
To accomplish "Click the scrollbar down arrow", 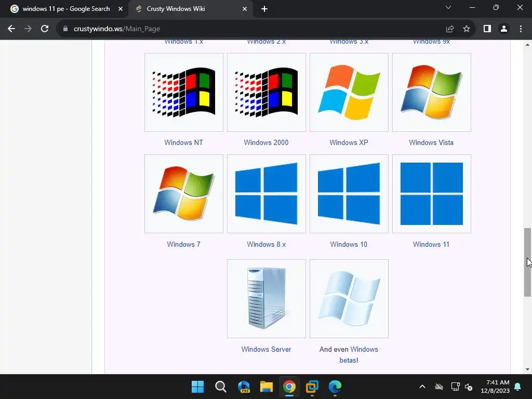I will 528,369.
